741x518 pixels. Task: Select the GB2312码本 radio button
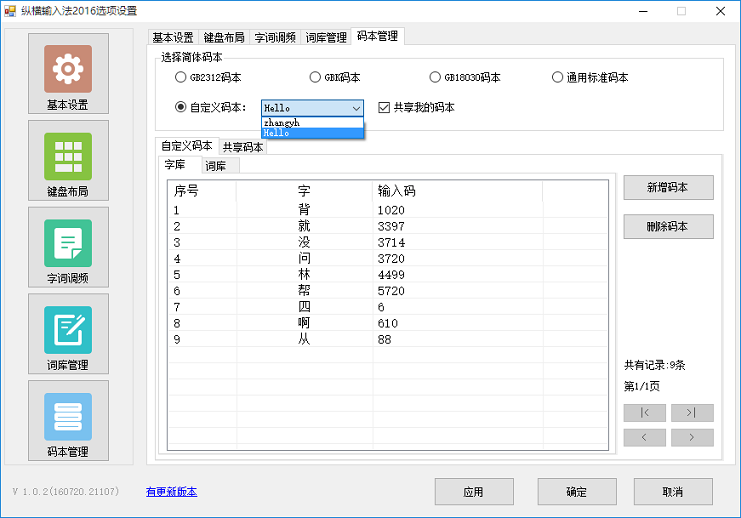click(x=180, y=77)
